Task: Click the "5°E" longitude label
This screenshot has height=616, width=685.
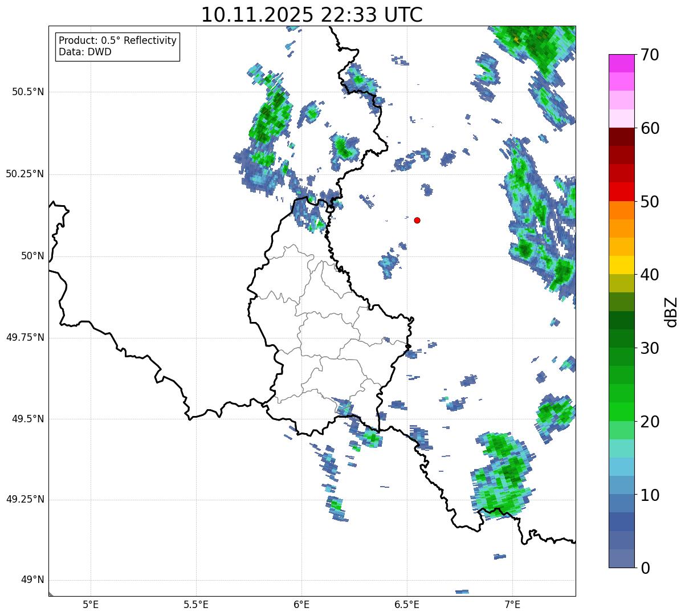Action: point(91,605)
